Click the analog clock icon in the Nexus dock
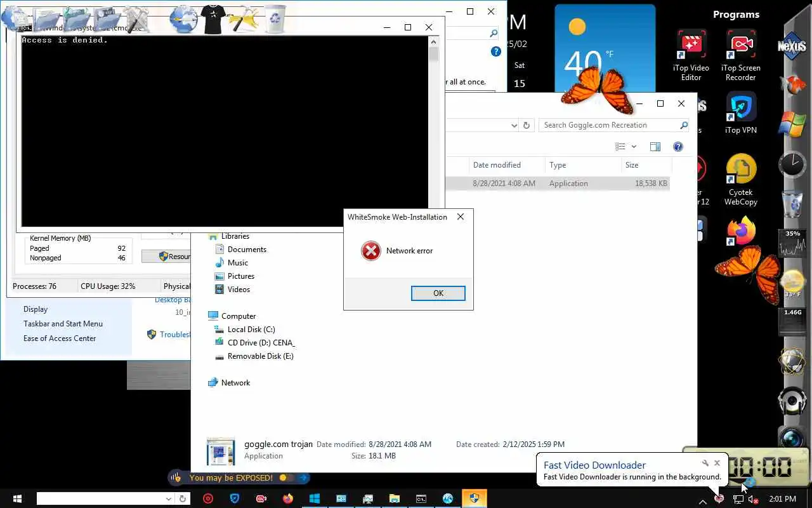Viewport: 812px width, 508px height. [792, 164]
